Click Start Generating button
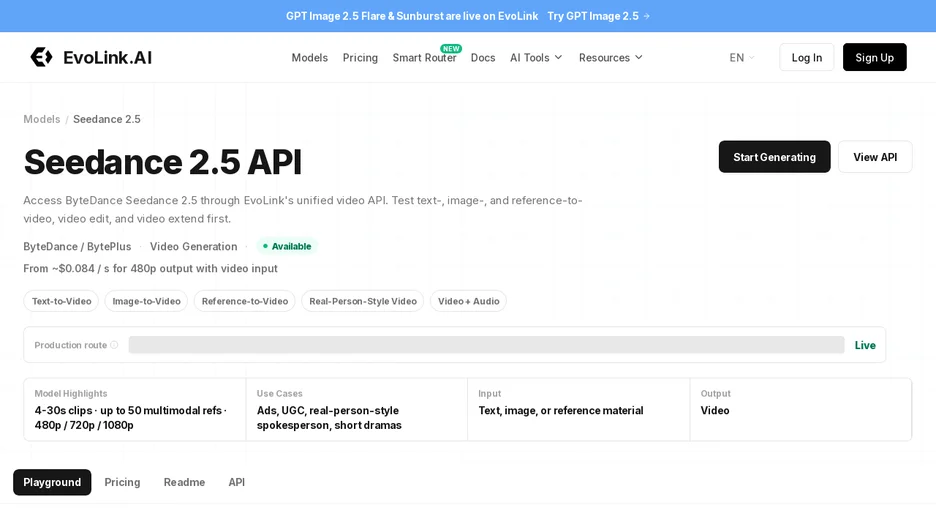The image size is (936, 527). [x=774, y=157]
